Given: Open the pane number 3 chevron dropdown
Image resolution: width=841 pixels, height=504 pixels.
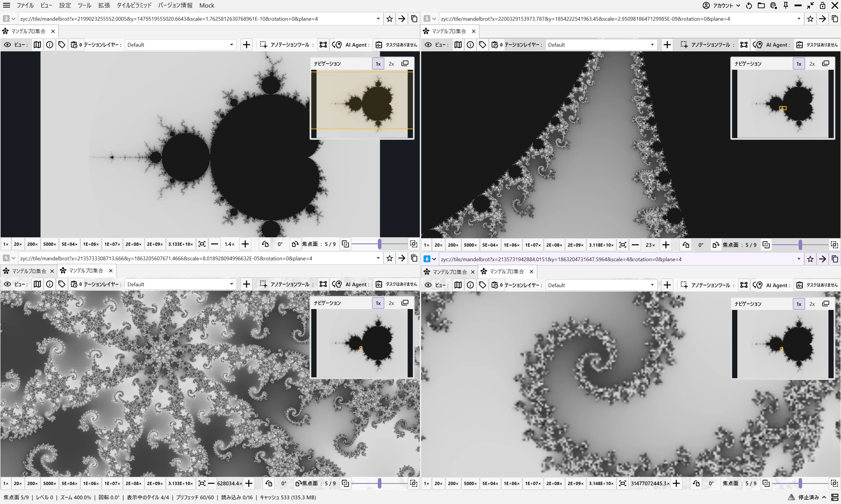Looking at the screenshot, I should point(13,19).
